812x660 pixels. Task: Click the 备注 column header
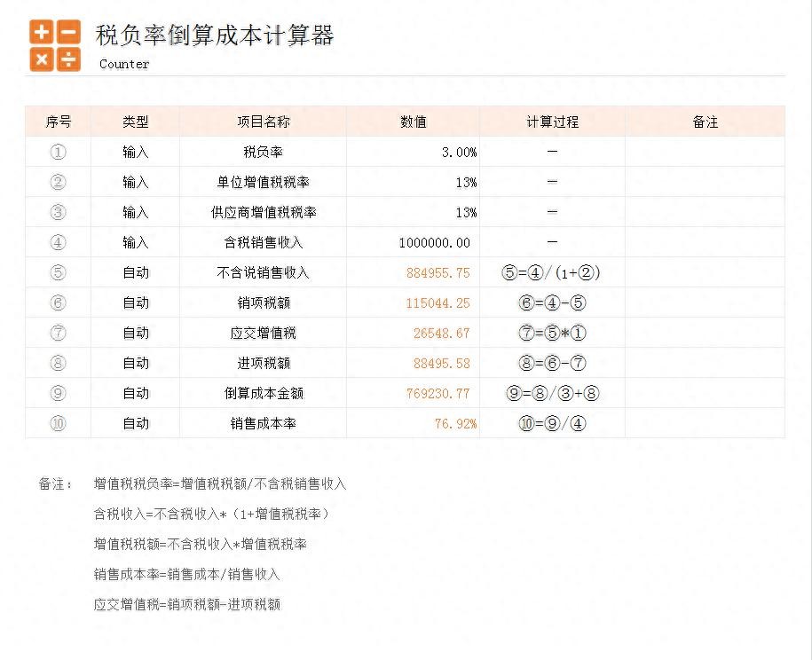click(705, 122)
